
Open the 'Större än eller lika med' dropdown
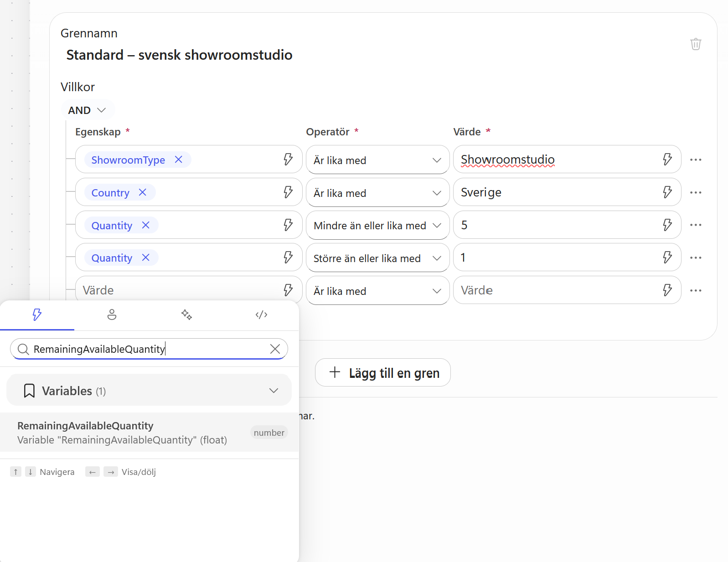tap(378, 258)
